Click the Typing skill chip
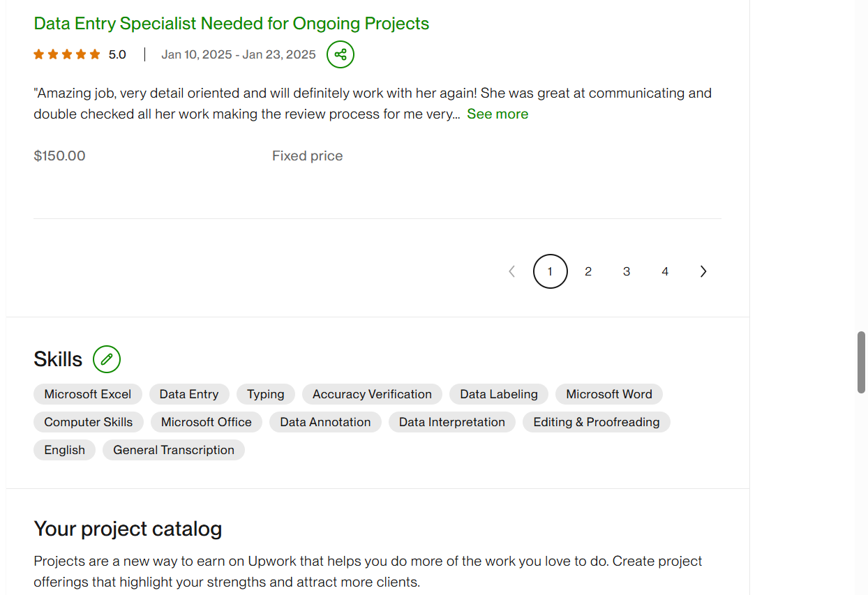The height and width of the screenshot is (595, 868). click(266, 394)
